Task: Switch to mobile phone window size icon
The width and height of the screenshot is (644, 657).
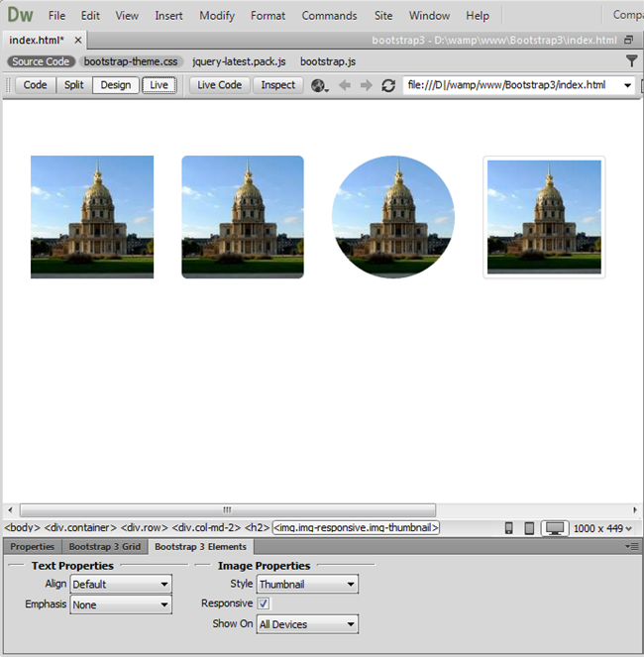Action: point(508,528)
